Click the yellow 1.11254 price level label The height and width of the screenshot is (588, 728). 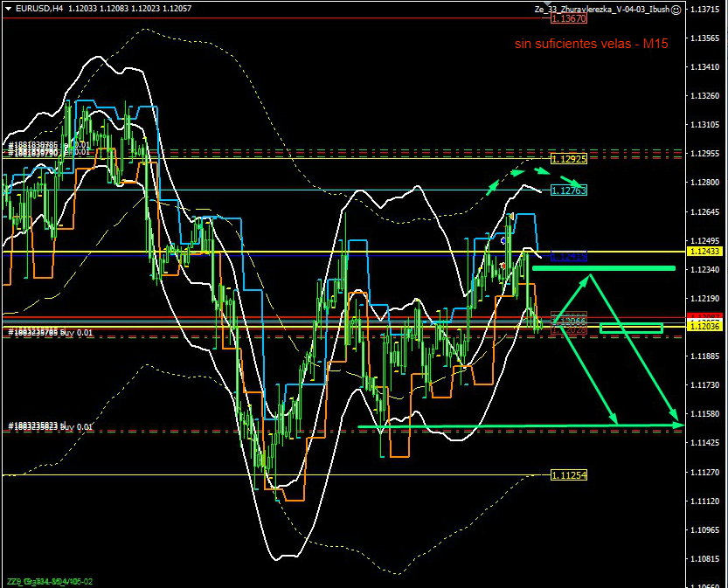coord(569,474)
